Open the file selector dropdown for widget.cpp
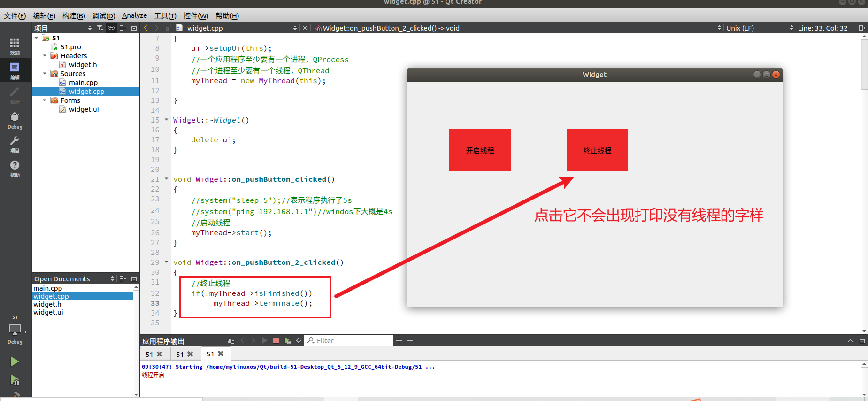This screenshot has height=401, width=868. [237, 28]
